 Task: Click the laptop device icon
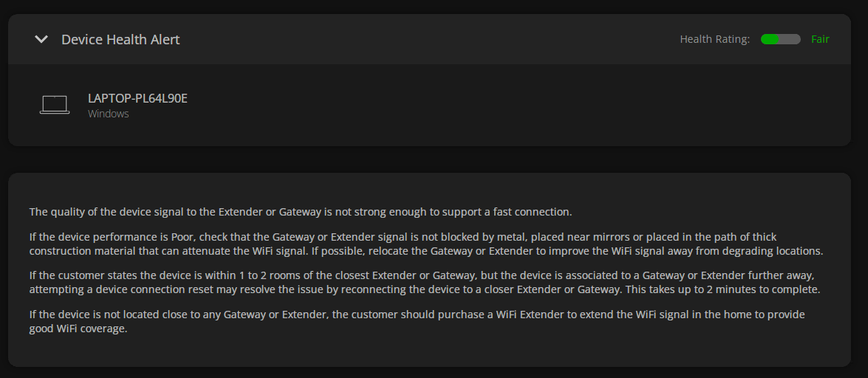55,105
